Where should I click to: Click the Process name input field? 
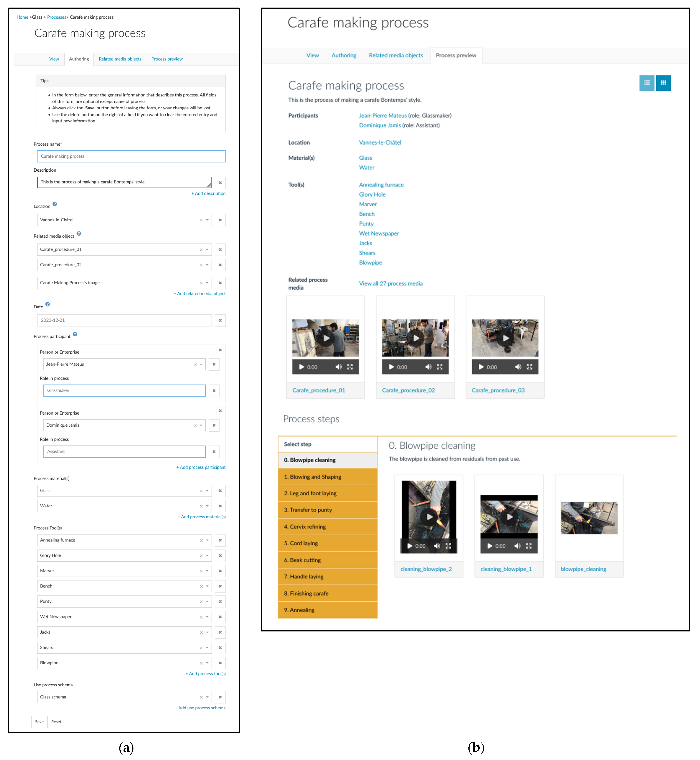click(x=131, y=156)
